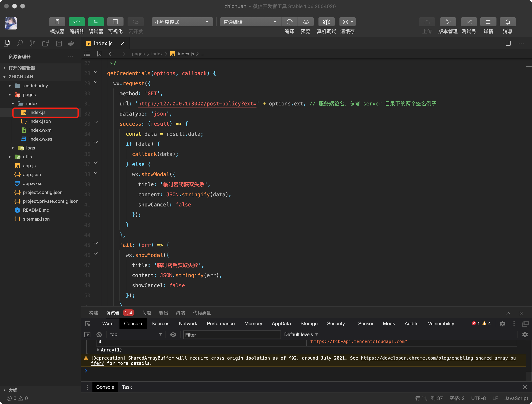Open the source control sidebar icon
This screenshot has width=532, height=404.
pos(32,43)
